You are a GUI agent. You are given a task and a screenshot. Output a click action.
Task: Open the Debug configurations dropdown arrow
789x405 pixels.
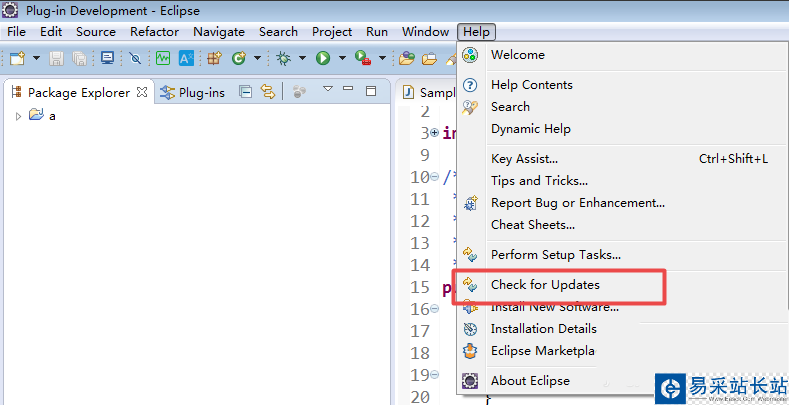tap(302, 58)
